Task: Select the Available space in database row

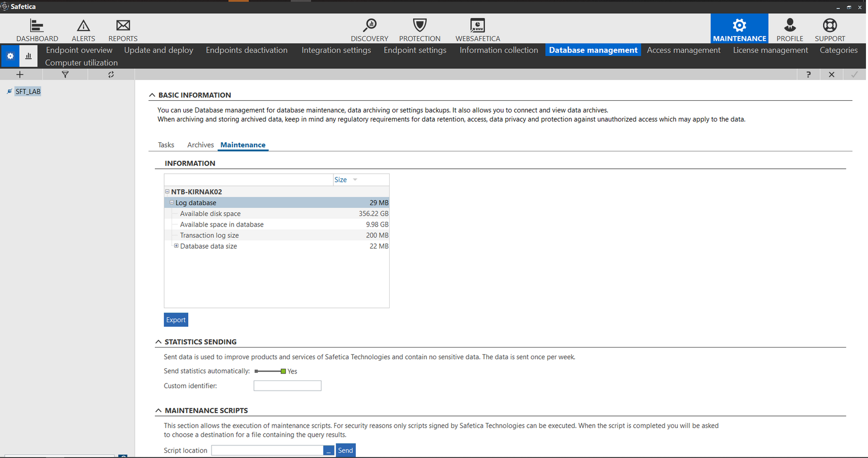Action: point(277,224)
